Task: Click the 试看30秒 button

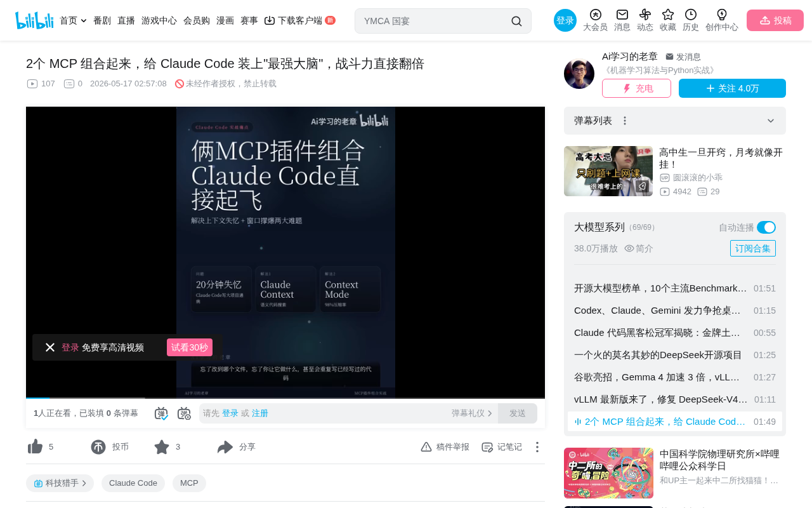Action: click(190, 347)
